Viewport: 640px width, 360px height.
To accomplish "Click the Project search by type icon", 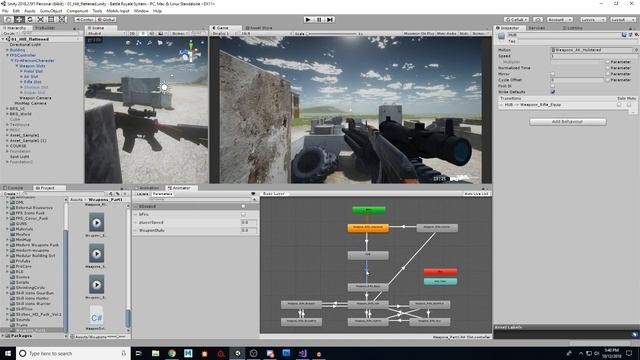I will point(111,193).
